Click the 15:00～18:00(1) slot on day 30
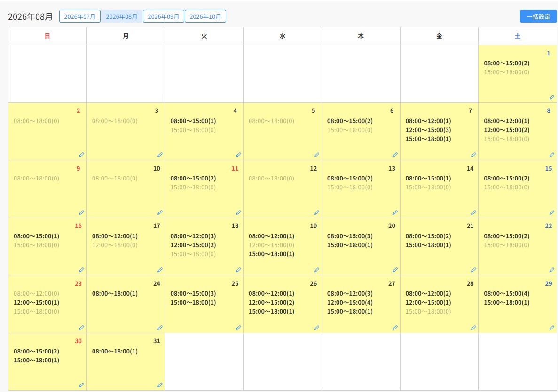The image size is (558, 392). pyautogui.click(x=36, y=360)
